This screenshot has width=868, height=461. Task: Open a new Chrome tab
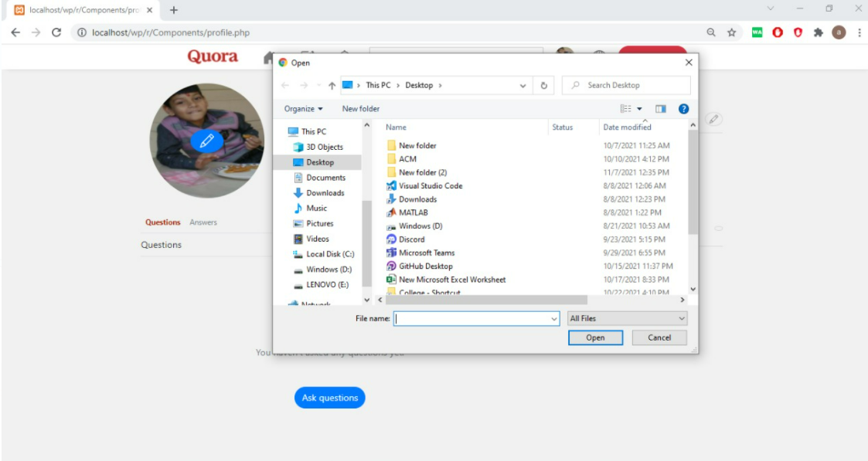[174, 10]
